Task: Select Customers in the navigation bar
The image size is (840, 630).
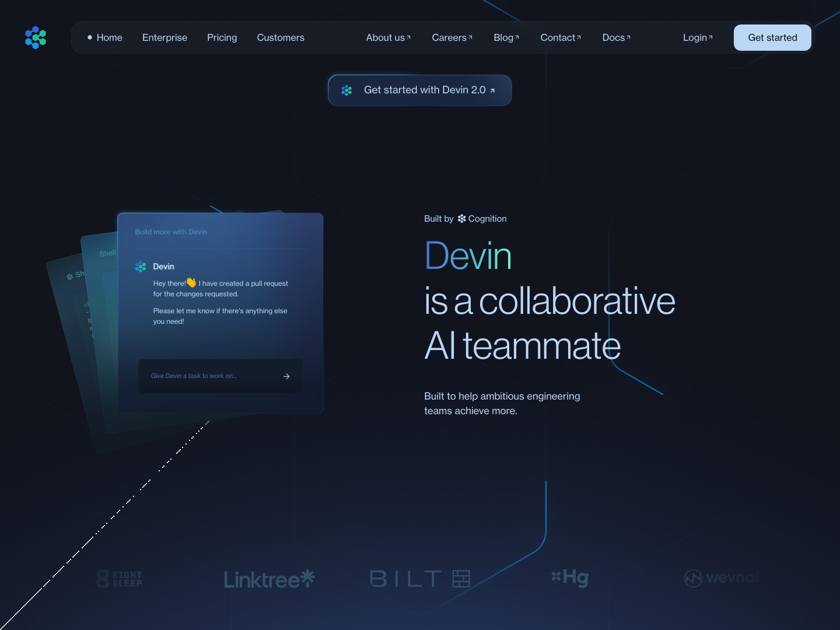Action: (x=281, y=37)
